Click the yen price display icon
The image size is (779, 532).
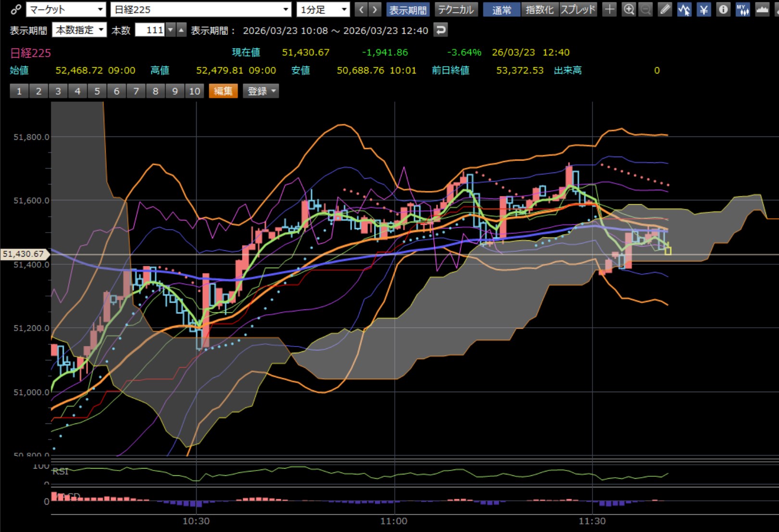tap(704, 10)
